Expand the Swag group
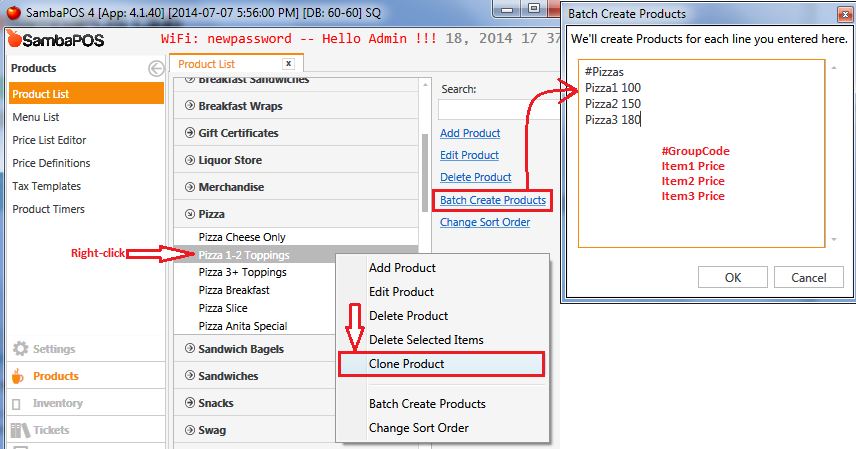This screenshot has height=449, width=856. [190, 429]
